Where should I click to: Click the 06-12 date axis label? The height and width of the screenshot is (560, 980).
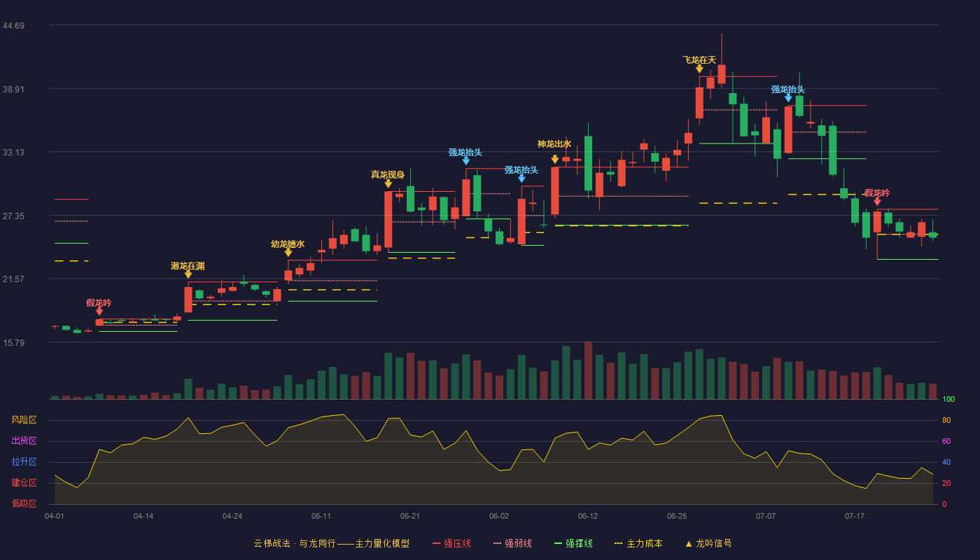[588, 516]
